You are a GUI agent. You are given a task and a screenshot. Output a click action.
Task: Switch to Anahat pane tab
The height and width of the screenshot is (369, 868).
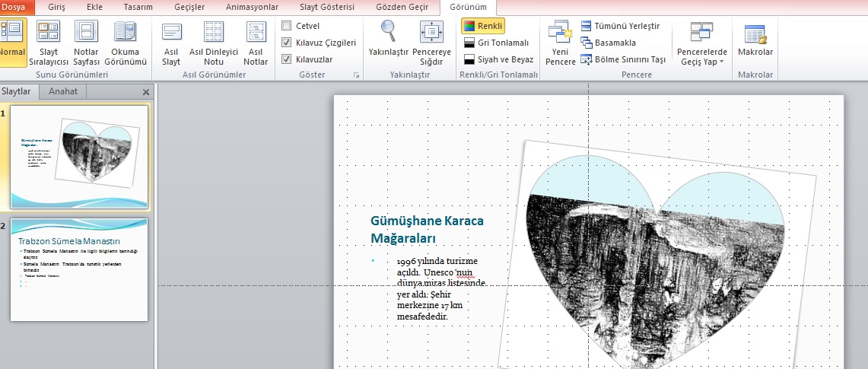[x=62, y=91]
